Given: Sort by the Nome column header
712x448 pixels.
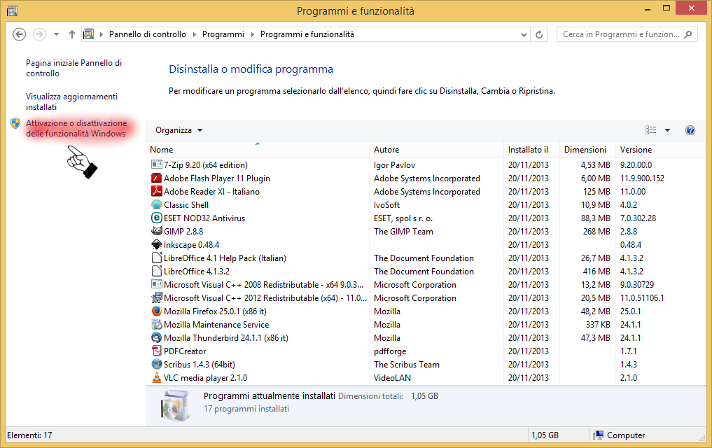Looking at the screenshot, I should (x=258, y=149).
